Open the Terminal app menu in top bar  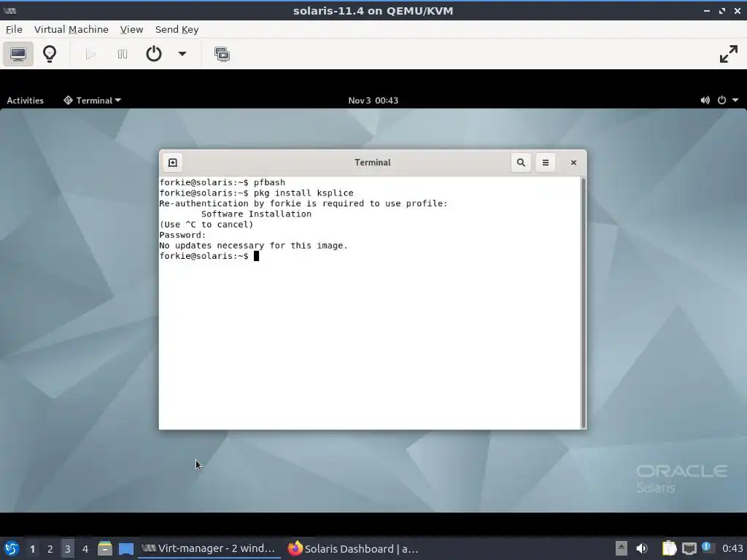[93, 101]
